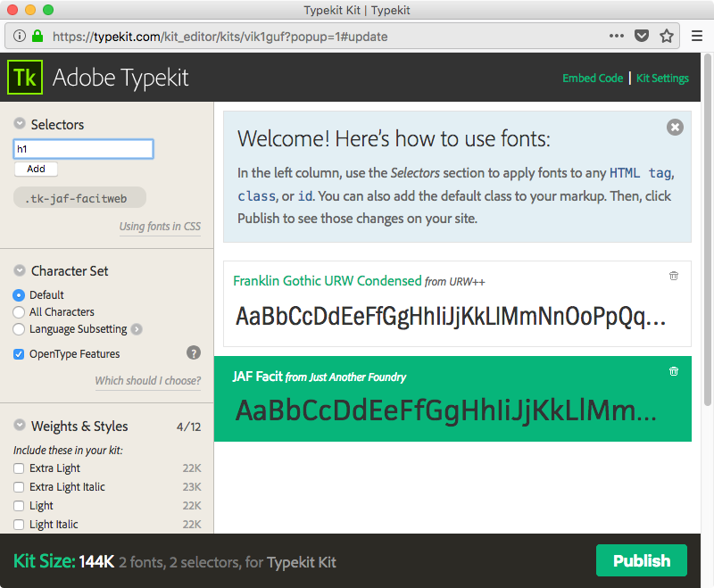The image size is (714, 588).
Task: Expand Language Subsetting options arrow
Action: point(137,329)
